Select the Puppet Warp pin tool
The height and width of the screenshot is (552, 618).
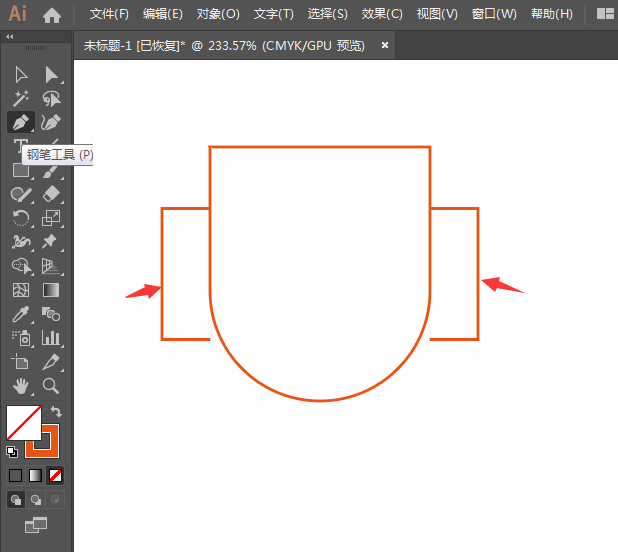click(51, 242)
